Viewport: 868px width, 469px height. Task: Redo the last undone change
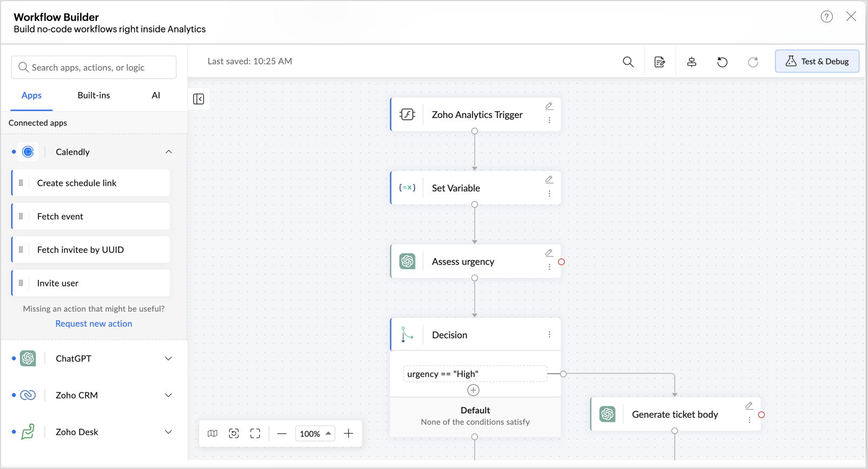(x=753, y=62)
